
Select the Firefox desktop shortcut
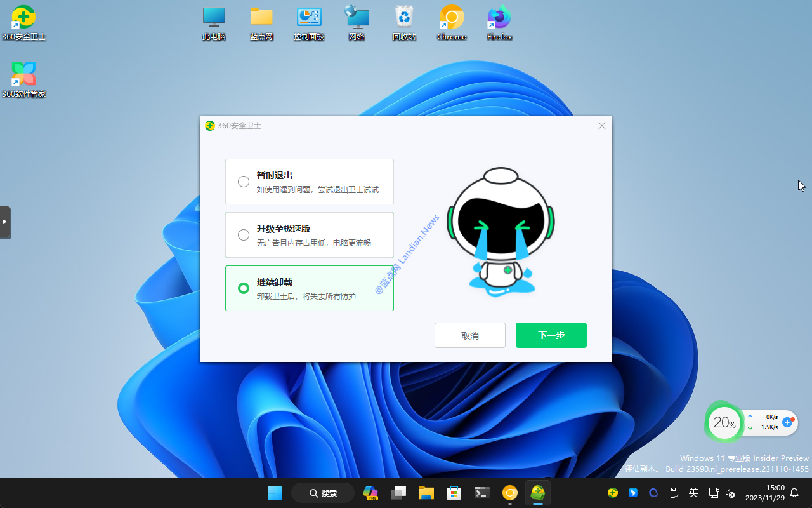499,23
